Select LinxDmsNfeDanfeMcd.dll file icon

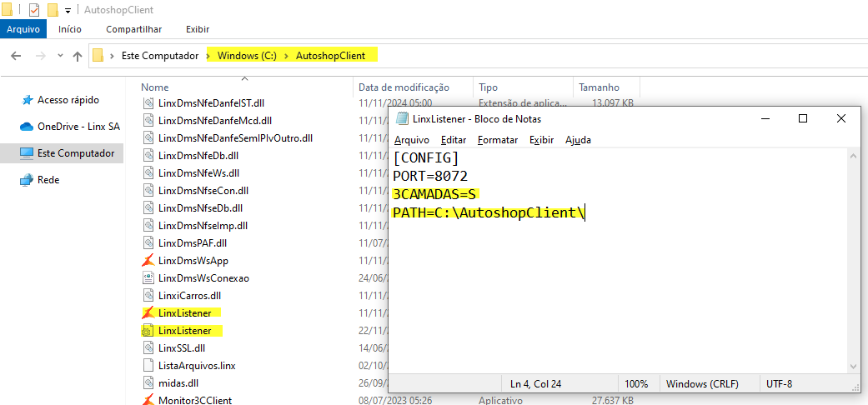coord(148,120)
